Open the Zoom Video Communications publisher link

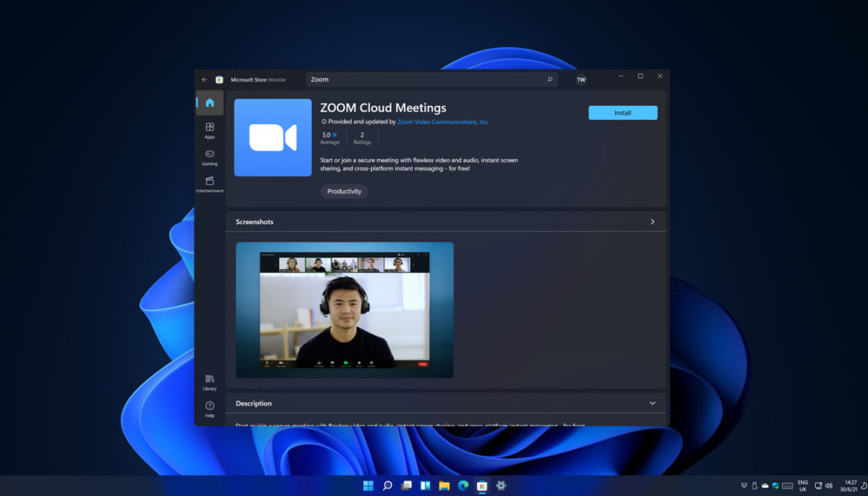442,122
